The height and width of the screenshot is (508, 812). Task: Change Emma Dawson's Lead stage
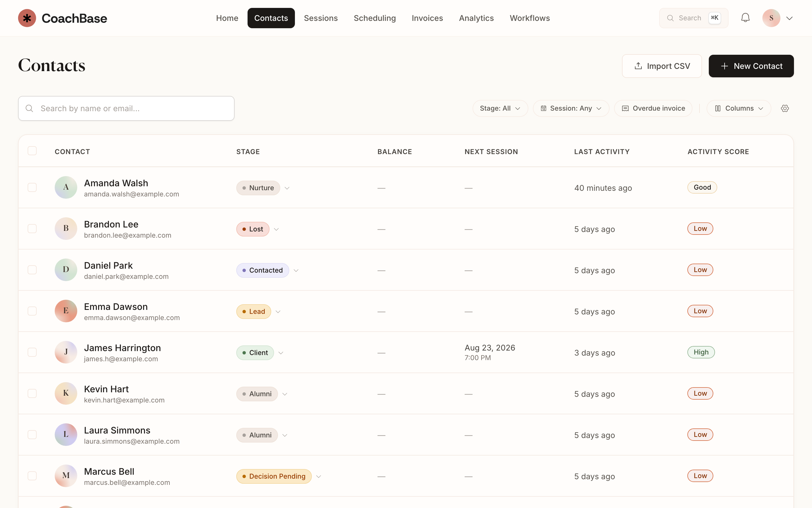[x=258, y=312]
